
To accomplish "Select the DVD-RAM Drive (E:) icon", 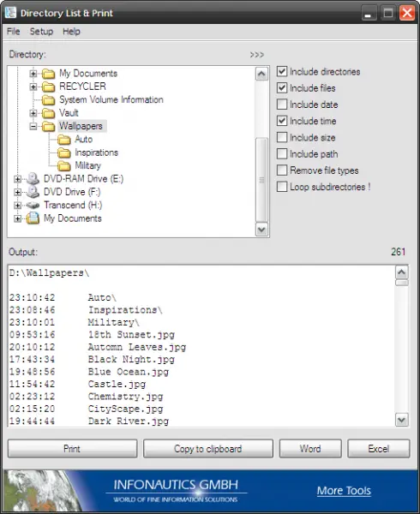I will point(33,179).
